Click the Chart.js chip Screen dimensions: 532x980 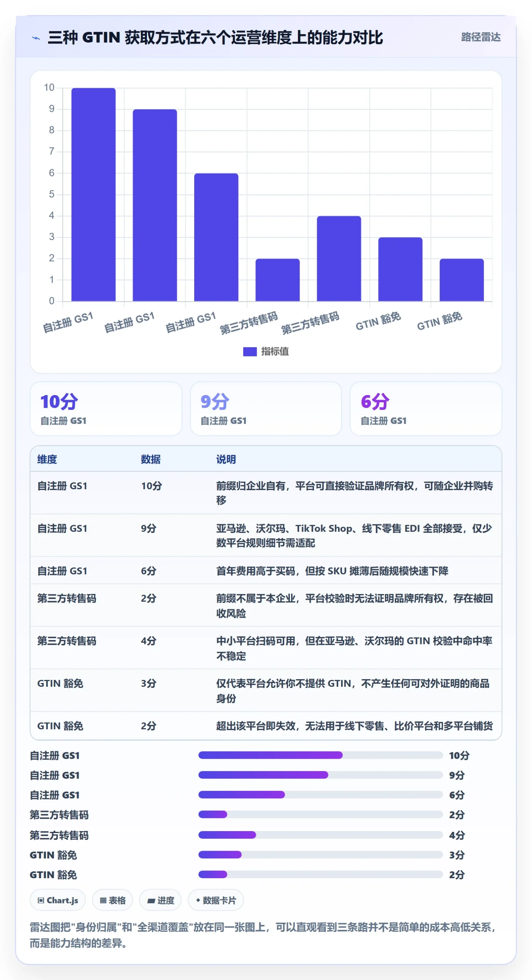pos(58,900)
